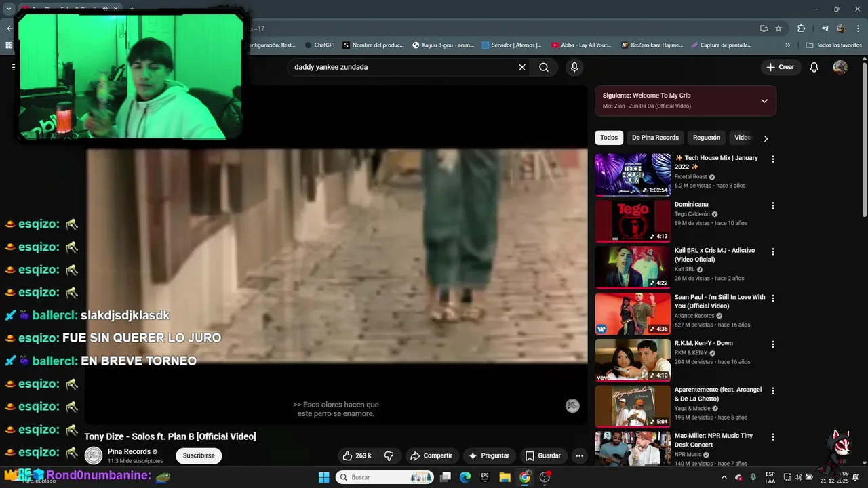Open Pina Records channel avatar
Screen dimensions: 868x488
(x=94, y=455)
